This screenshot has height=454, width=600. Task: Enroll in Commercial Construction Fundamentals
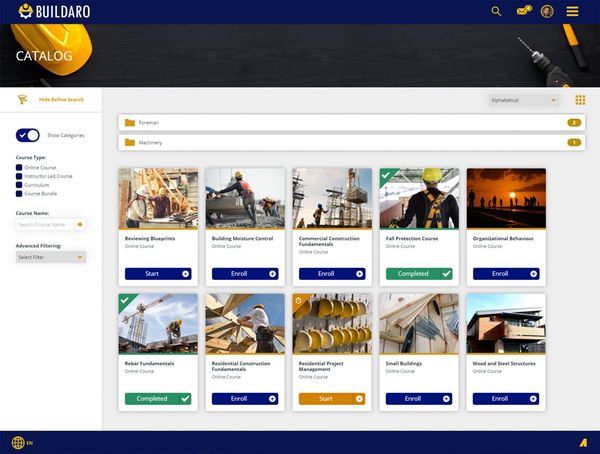(x=332, y=274)
